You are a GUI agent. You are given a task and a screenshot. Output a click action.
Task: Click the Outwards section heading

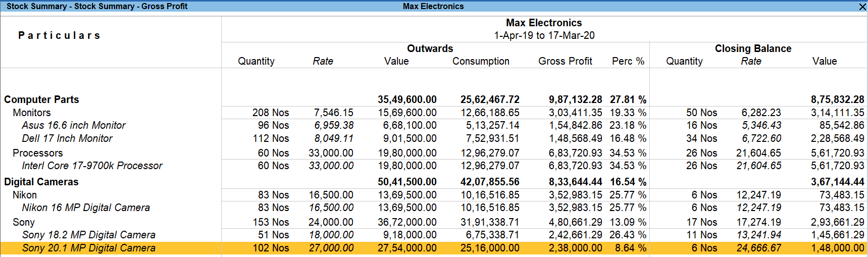(x=430, y=48)
